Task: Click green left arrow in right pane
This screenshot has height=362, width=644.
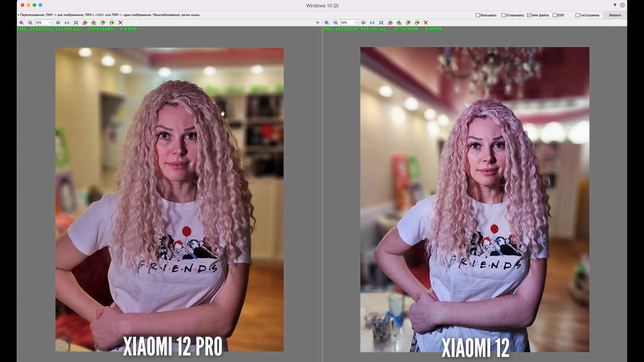Action: click(x=318, y=23)
